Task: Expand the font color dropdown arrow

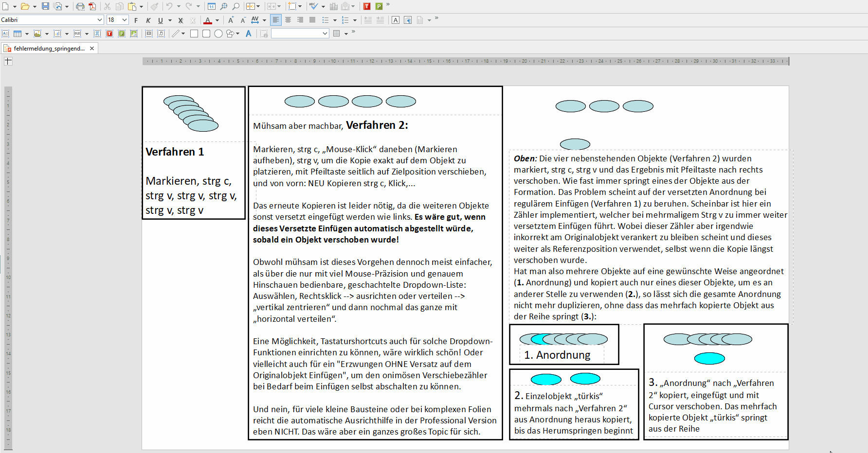Action: coord(217,20)
